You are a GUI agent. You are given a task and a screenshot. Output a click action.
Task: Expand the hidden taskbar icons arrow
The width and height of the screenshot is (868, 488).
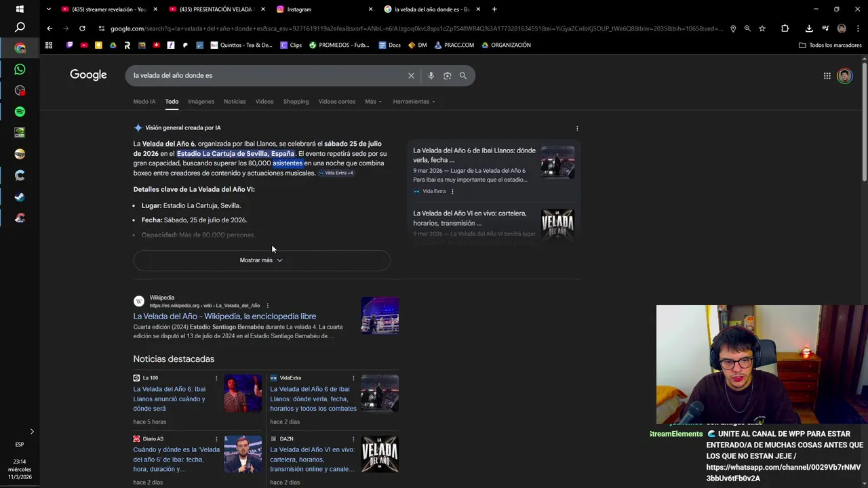[31, 431]
